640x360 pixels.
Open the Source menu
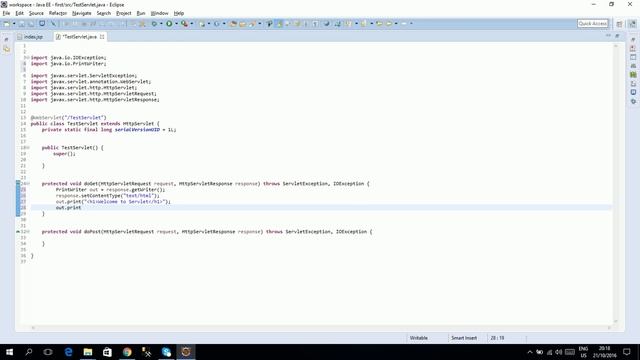(36, 13)
